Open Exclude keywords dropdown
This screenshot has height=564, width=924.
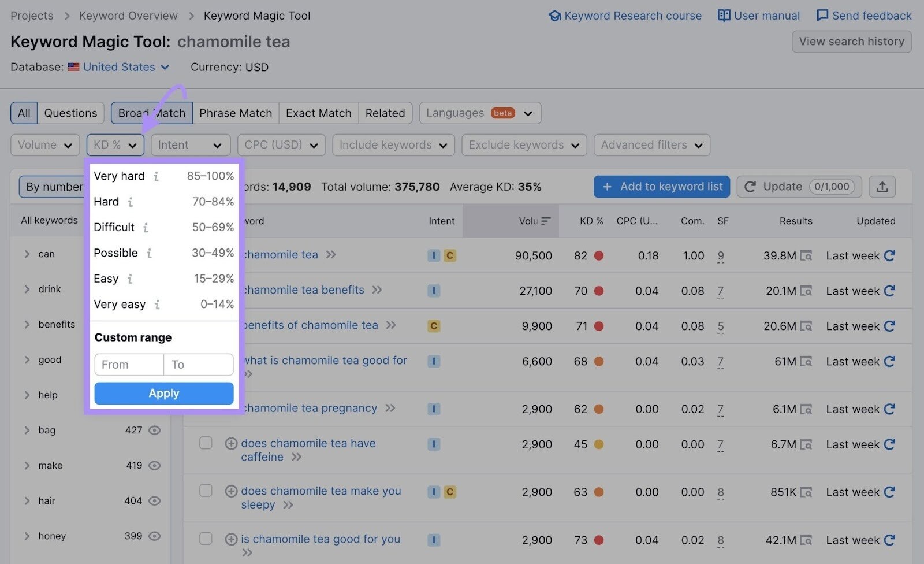524,145
